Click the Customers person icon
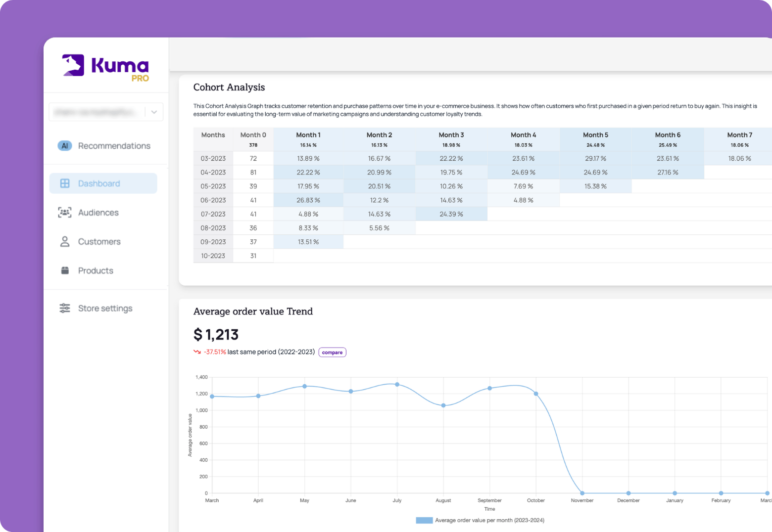772x532 pixels. click(65, 241)
